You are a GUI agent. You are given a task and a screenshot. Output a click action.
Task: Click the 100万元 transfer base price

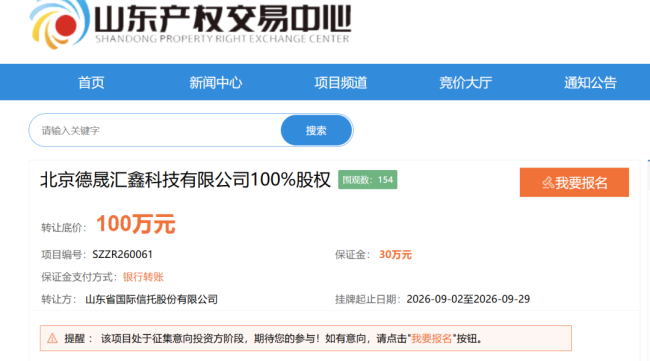136,224
